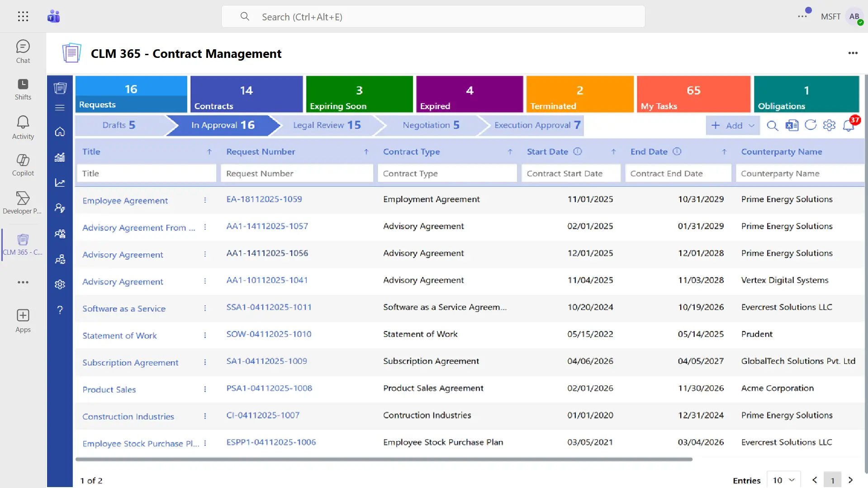The width and height of the screenshot is (868, 488).
Task: Select Home in the CLM sidebar
Action: tap(60, 132)
